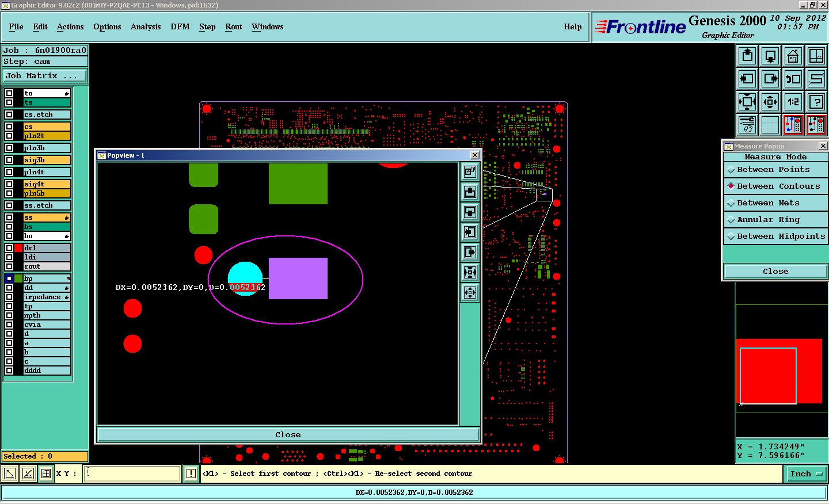Image resolution: width=829 pixels, height=504 pixels.
Task: Toggle visibility checkbox for layer impedance
Action: tap(9, 297)
